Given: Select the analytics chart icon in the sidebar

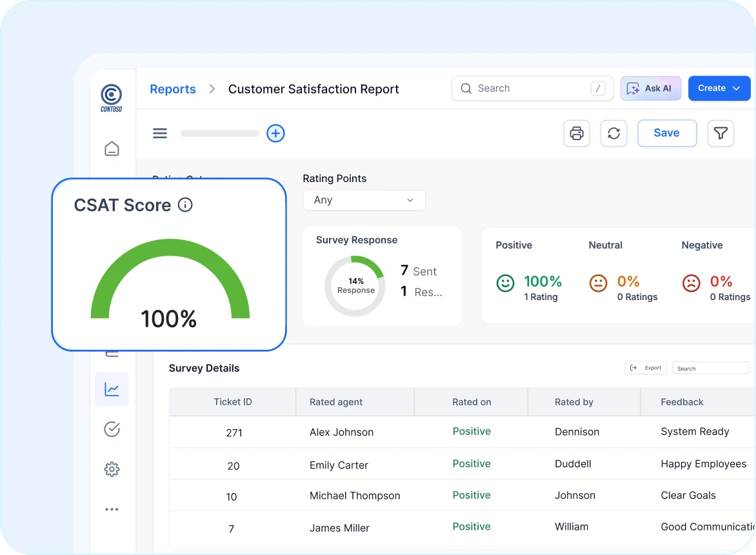Looking at the screenshot, I should coord(112,389).
